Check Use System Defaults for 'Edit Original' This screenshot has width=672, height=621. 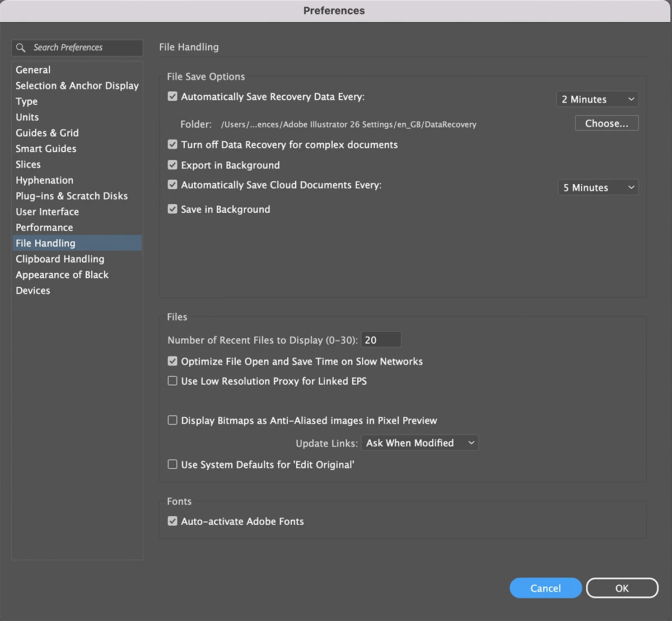pyautogui.click(x=172, y=464)
